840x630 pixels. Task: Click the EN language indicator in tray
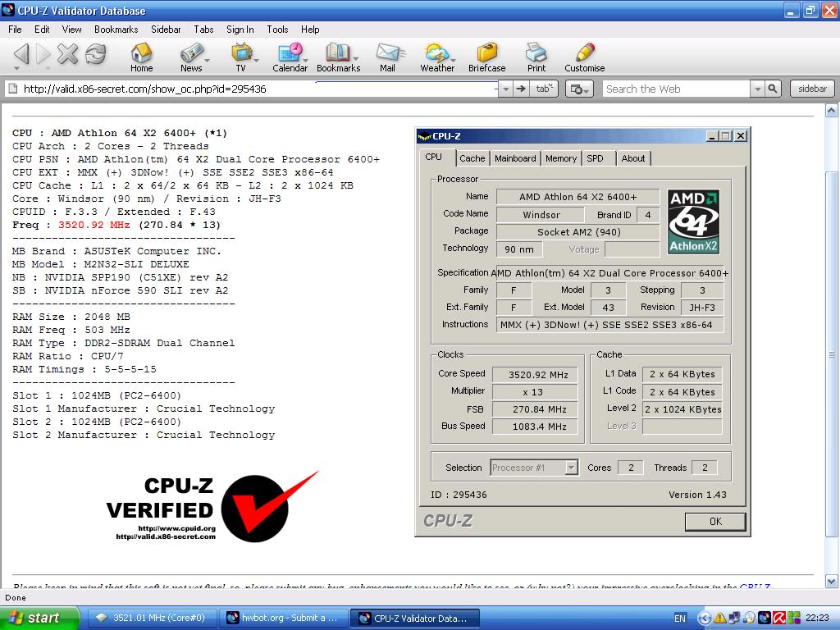click(x=680, y=619)
